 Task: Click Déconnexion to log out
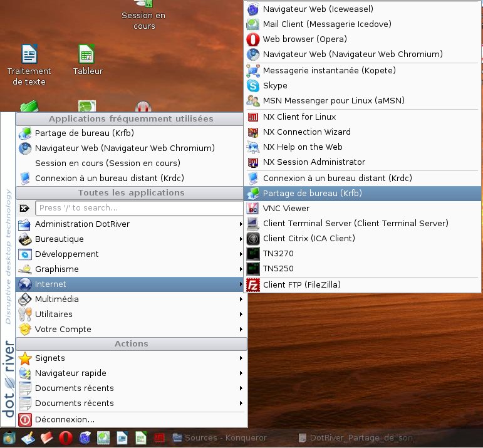(65, 420)
